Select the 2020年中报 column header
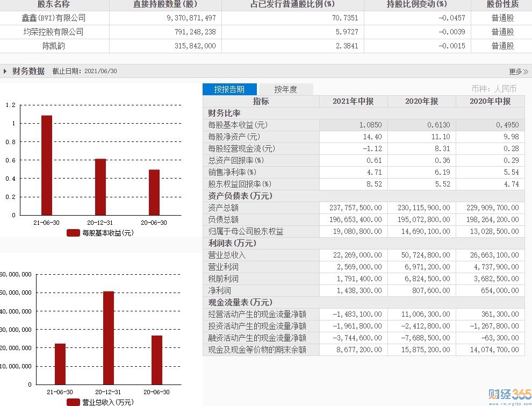This screenshot has height=406, width=532. [x=490, y=101]
